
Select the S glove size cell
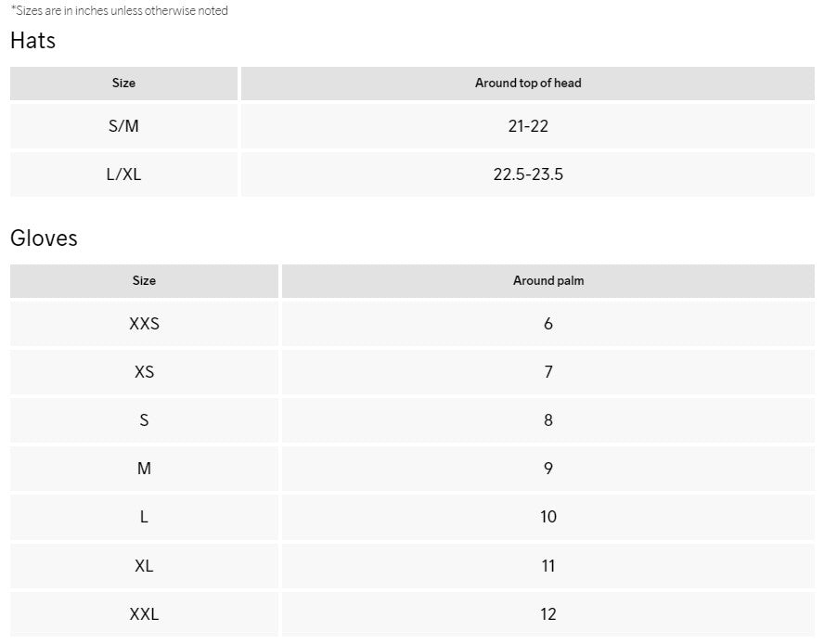click(144, 420)
